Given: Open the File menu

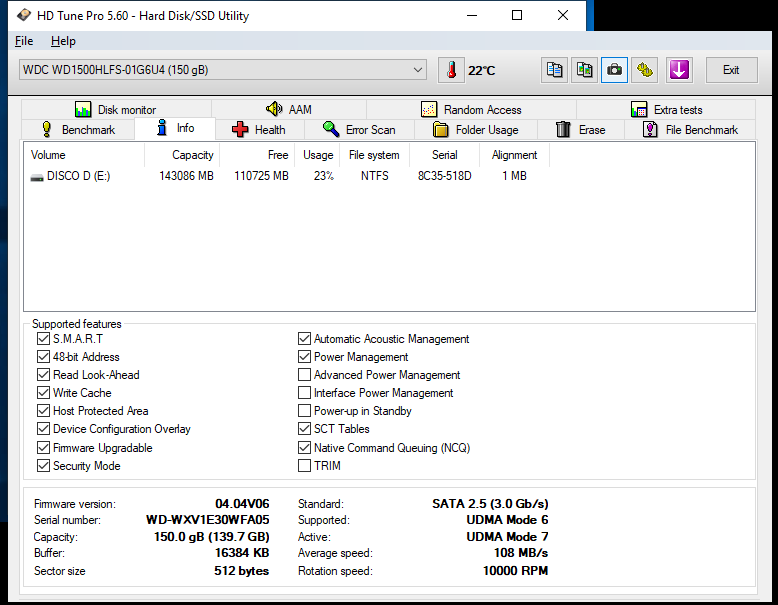Looking at the screenshot, I should click(x=24, y=41).
